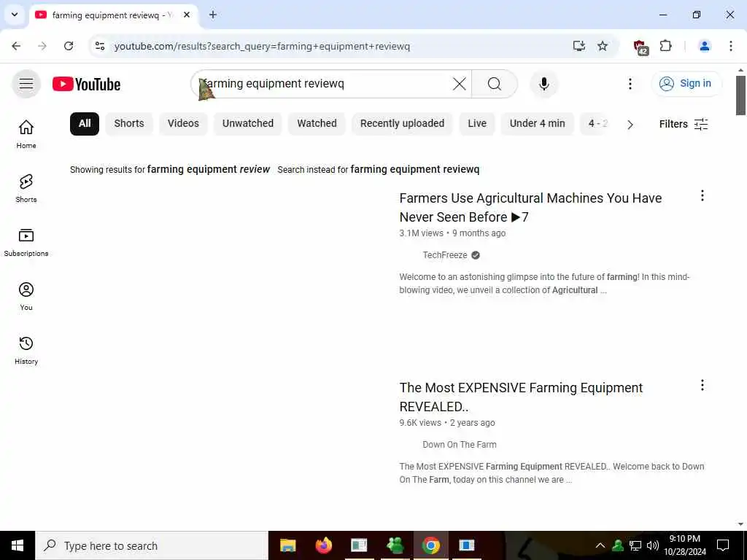
Task: Open the Windows notification center
Action: 723,545
